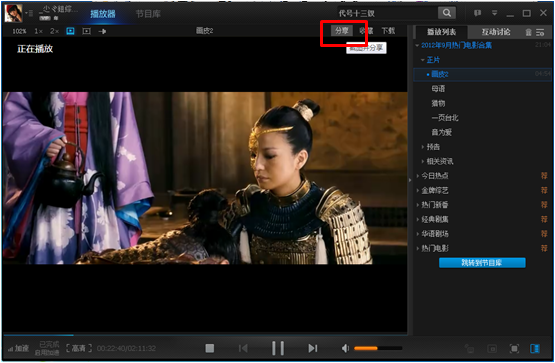Viewport: 555px width, 363px height.
Task: Collapse the 正片 section
Action: (422, 60)
